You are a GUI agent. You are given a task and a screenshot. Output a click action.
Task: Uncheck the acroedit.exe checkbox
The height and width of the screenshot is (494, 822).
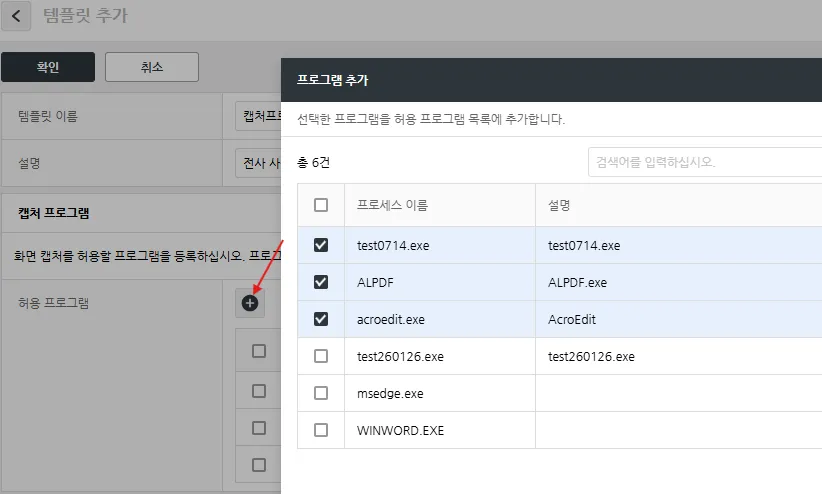321,319
